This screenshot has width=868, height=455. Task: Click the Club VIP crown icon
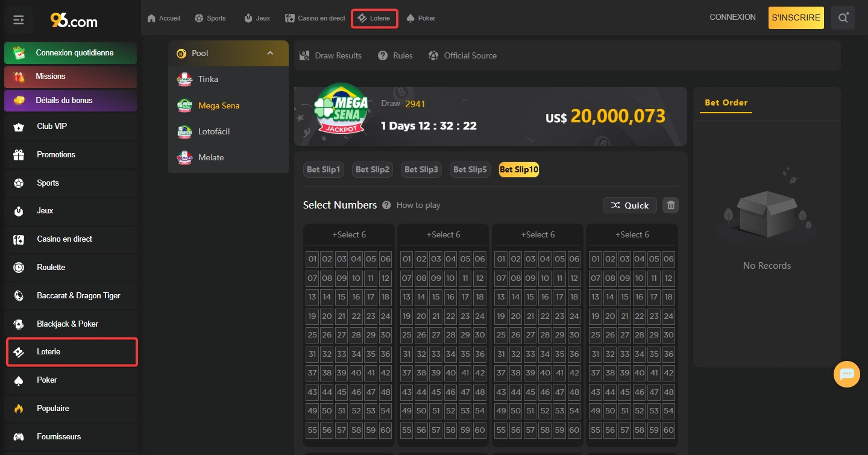pos(19,127)
